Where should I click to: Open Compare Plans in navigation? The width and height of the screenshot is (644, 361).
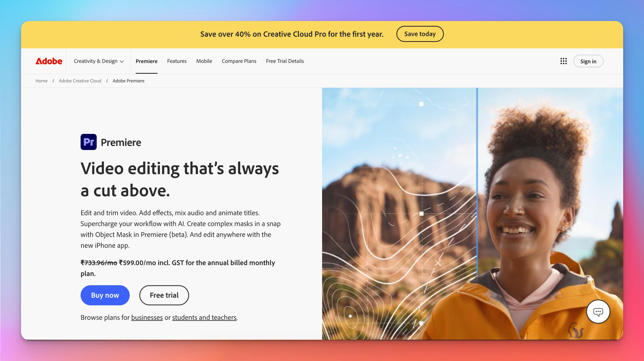pos(239,61)
